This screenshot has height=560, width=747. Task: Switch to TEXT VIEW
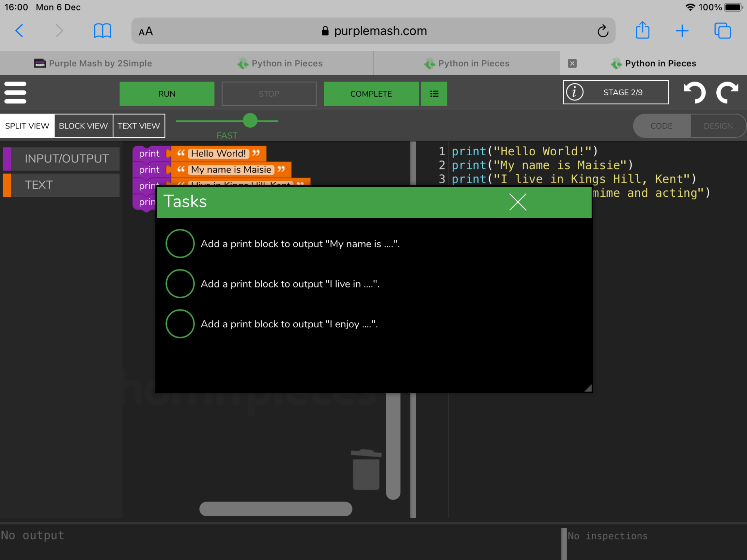point(139,126)
